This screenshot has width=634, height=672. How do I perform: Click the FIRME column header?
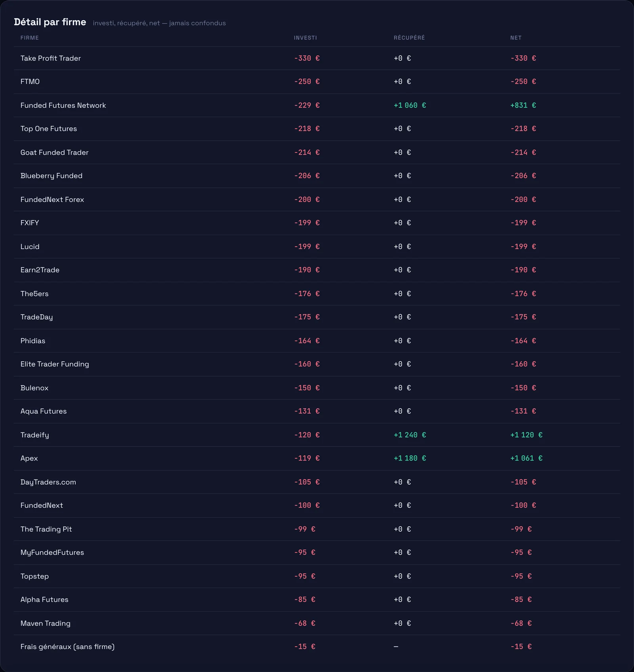[30, 38]
